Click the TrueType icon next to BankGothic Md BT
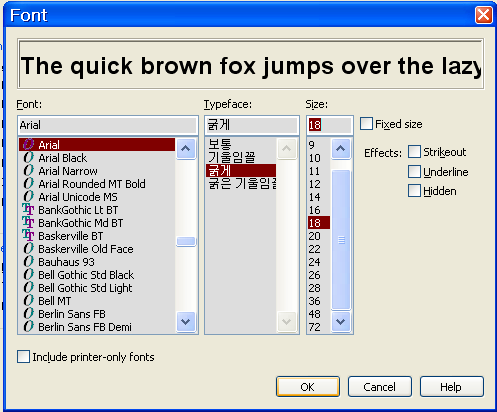The image size is (497, 412). click(x=28, y=223)
